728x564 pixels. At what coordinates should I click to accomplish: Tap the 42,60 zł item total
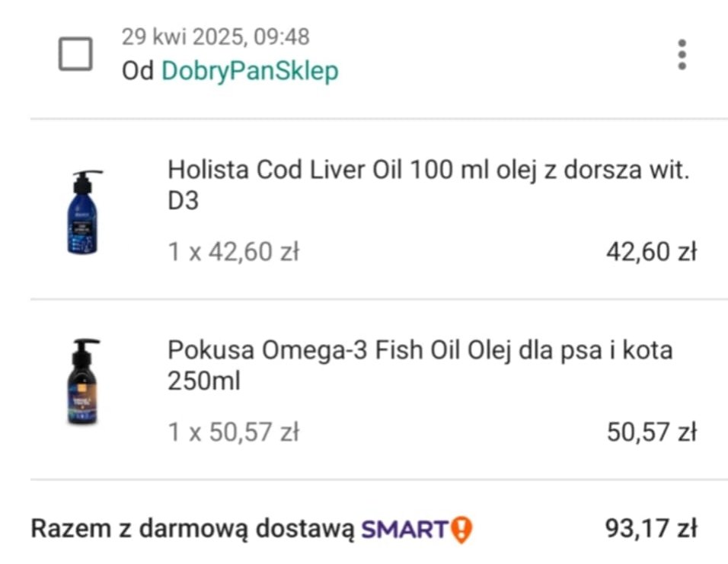tap(651, 252)
